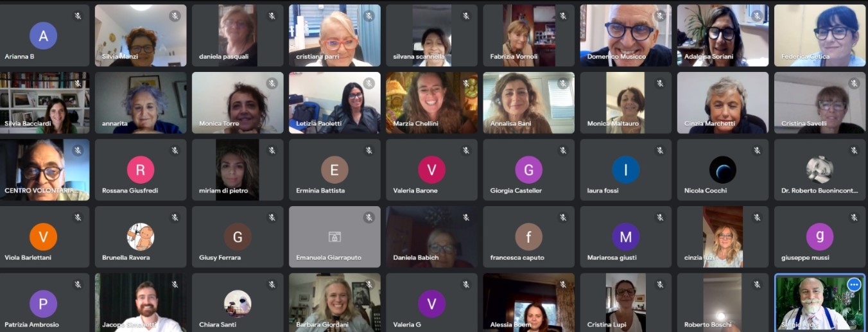Screen dimensions: 868x332
Task: Select Marzia Chellini's video tile
Action: (431, 103)
